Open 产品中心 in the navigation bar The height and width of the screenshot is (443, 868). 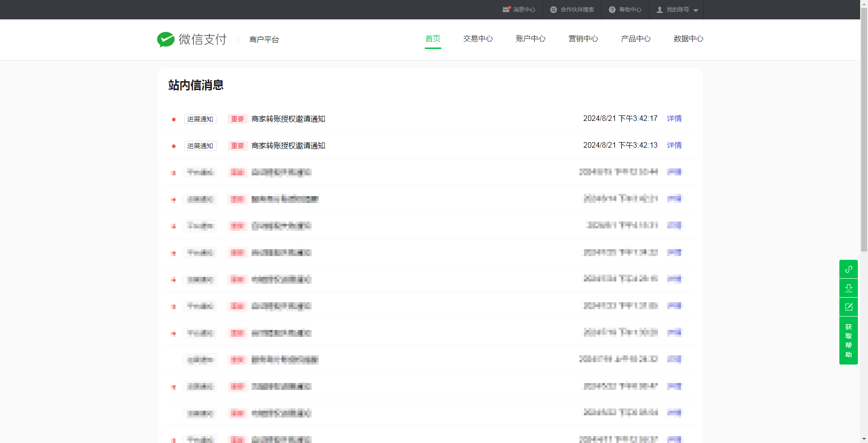(x=636, y=39)
